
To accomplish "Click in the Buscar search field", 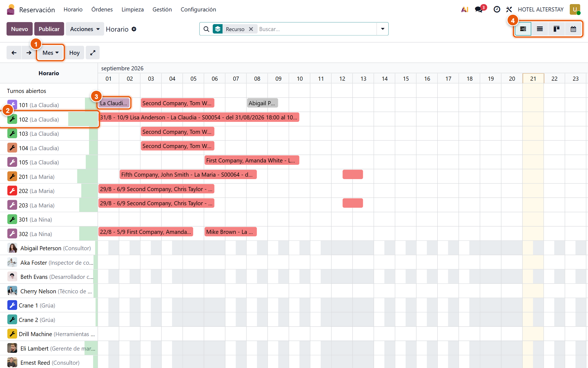I will point(317,29).
